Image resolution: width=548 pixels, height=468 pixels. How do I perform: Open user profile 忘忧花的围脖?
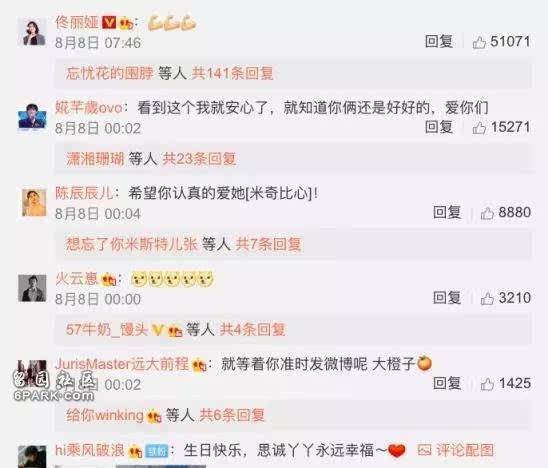click(110, 73)
